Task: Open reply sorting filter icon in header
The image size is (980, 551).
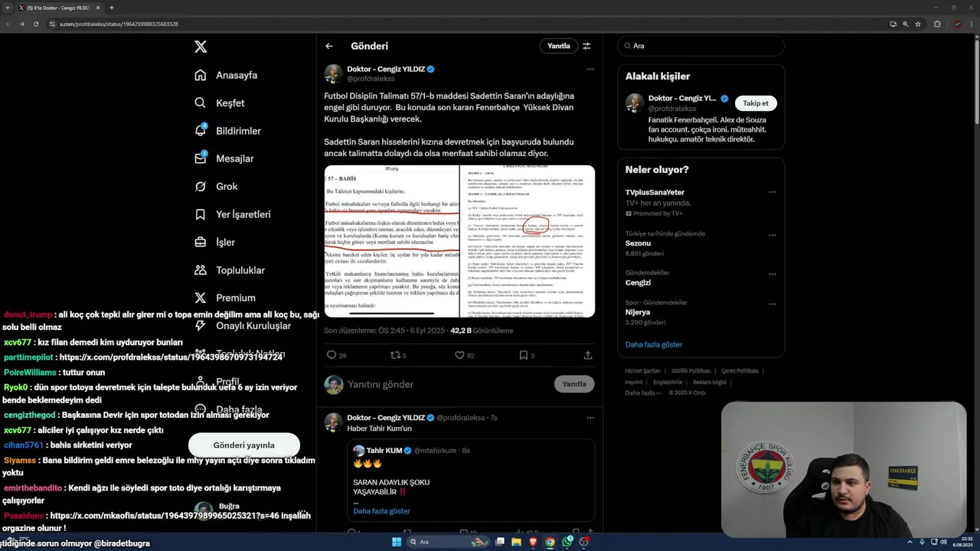Action: (x=586, y=46)
